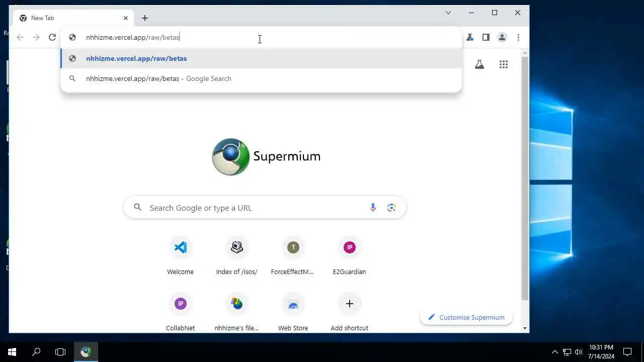The image size is (644, 362).
Task: Click the page scrollbar down arrow
Action: (x=525, y=328)
